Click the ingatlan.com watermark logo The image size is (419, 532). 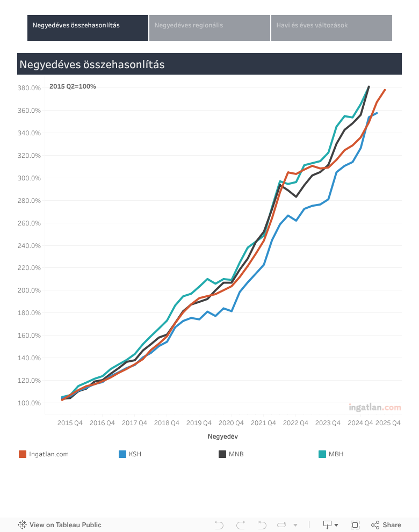click(374, 407)
